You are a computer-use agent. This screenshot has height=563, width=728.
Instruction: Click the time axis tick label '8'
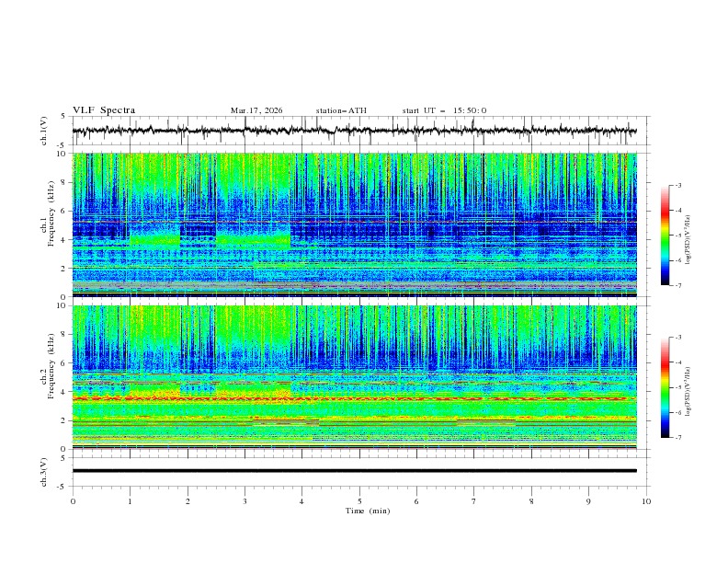click(531, 501)
